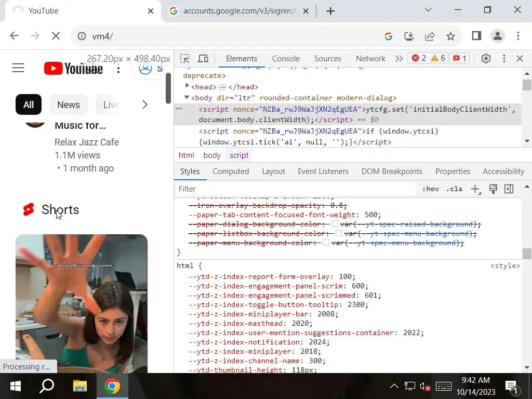Toggle the .cls classes button
The width and height of the screenshot is (532, 399).
pyautogui.click(x=454, y=189)
